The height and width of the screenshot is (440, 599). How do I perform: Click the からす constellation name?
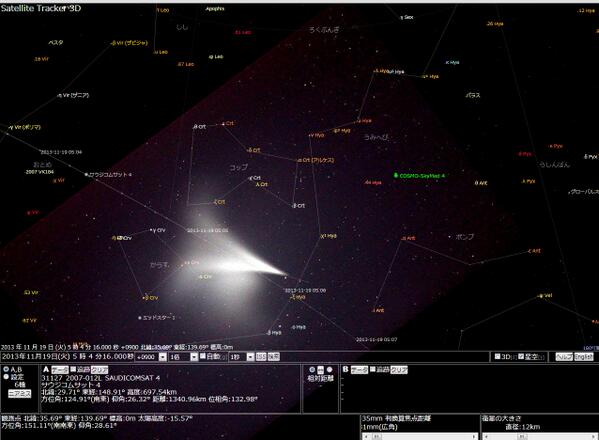click(x=160, y=264)
